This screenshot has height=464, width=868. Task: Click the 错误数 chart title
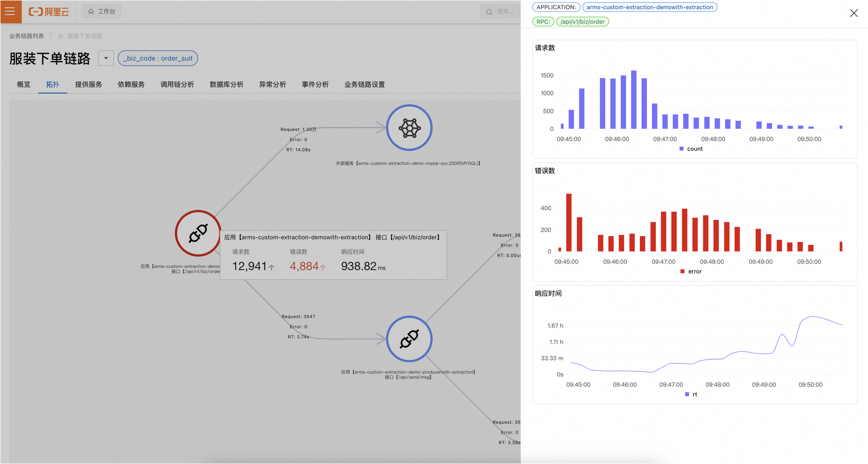[545, 171]
